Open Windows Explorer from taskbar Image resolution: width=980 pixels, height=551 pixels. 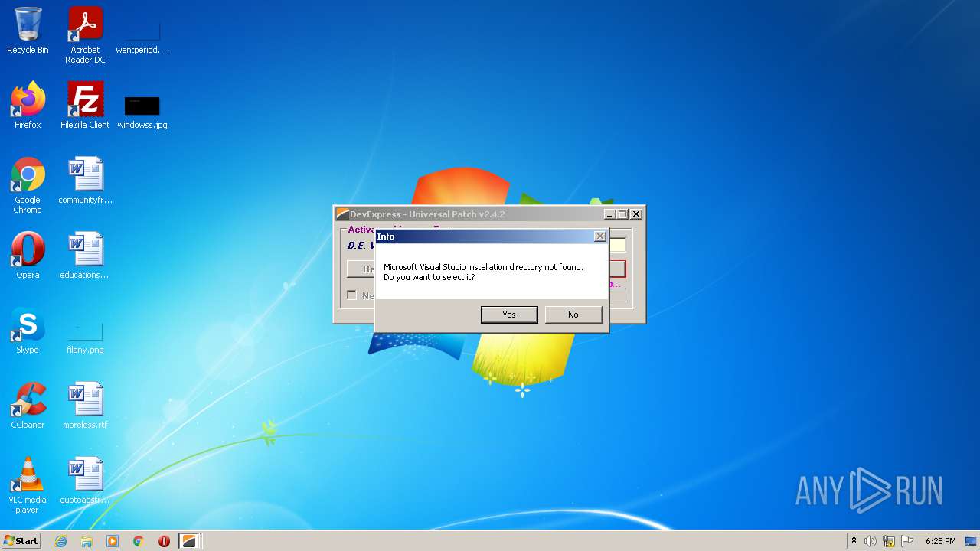click(x=87, y=541)
